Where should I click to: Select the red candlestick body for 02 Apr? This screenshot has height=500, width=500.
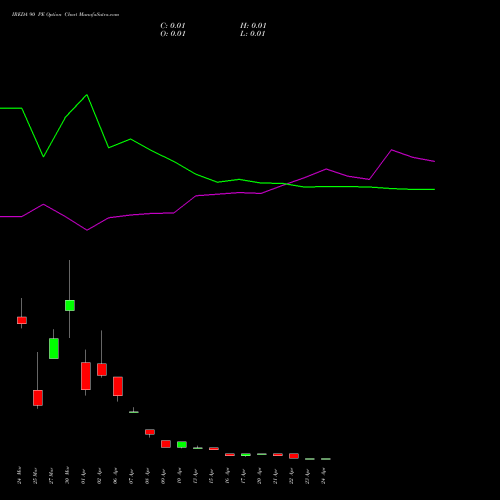pyautogui.click(x=102, y=369)
